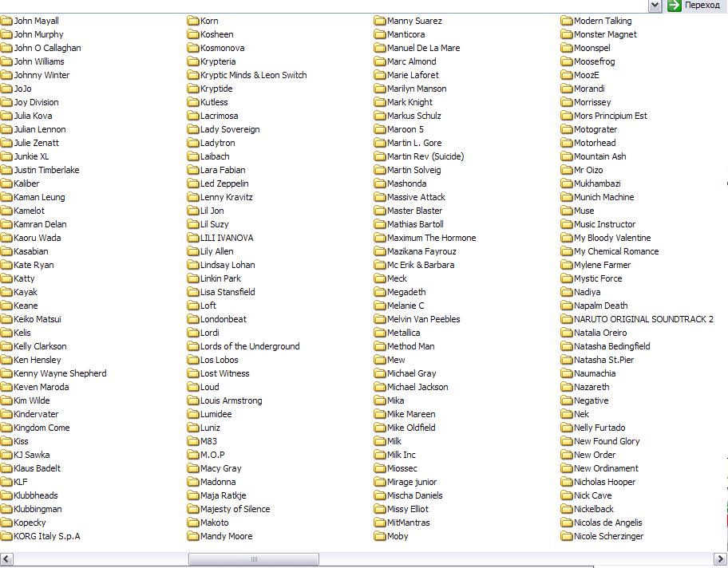Select the Marilyn Manson folder icon

(x=380, y=89)
